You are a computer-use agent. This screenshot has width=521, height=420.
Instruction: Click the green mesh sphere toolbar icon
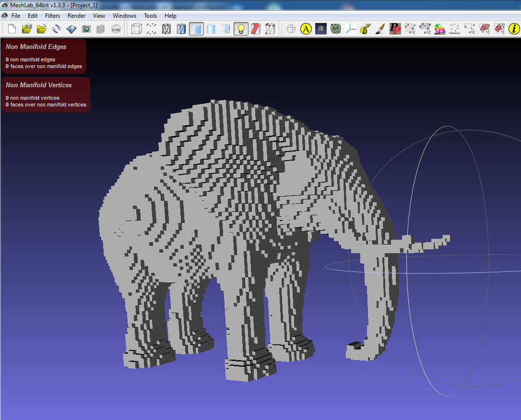coord(336,29)
